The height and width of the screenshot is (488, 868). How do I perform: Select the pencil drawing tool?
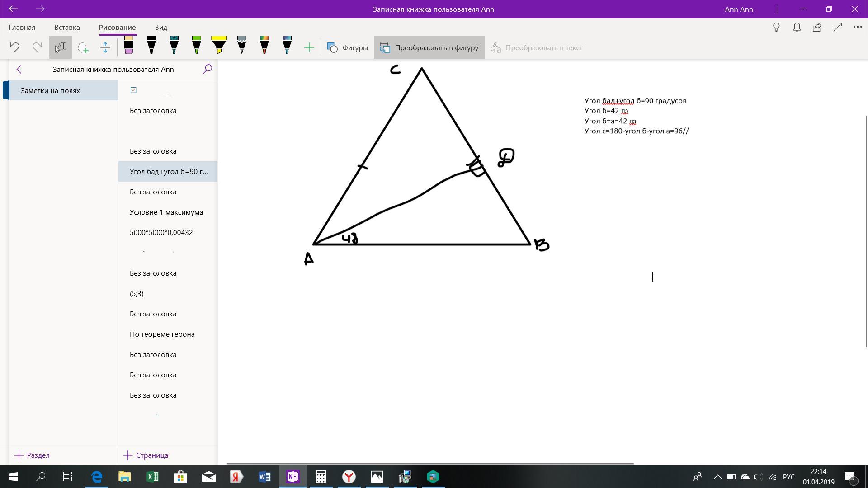tap(242, 46)
